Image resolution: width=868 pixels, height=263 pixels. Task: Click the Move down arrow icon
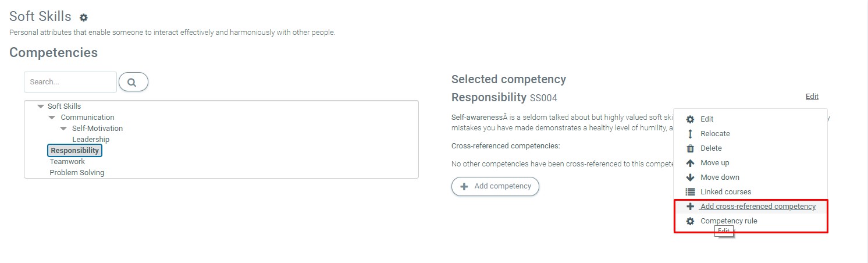tap(690, 177)
